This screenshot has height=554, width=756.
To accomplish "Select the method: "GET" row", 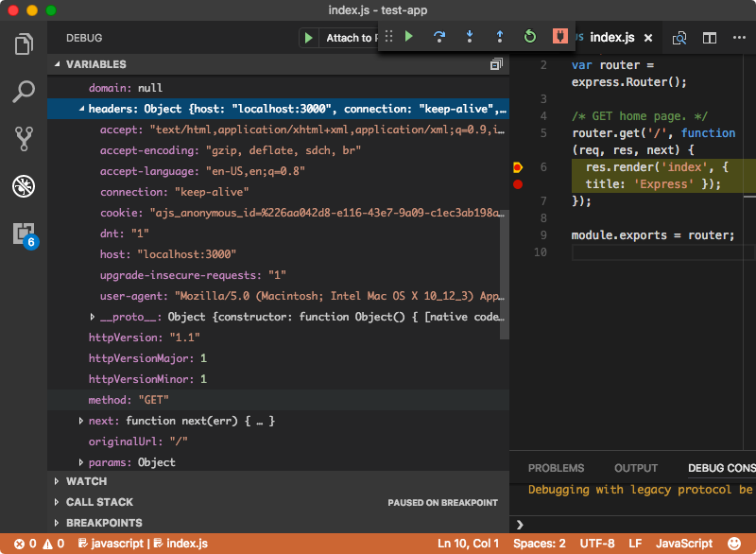I will (278, 400).
